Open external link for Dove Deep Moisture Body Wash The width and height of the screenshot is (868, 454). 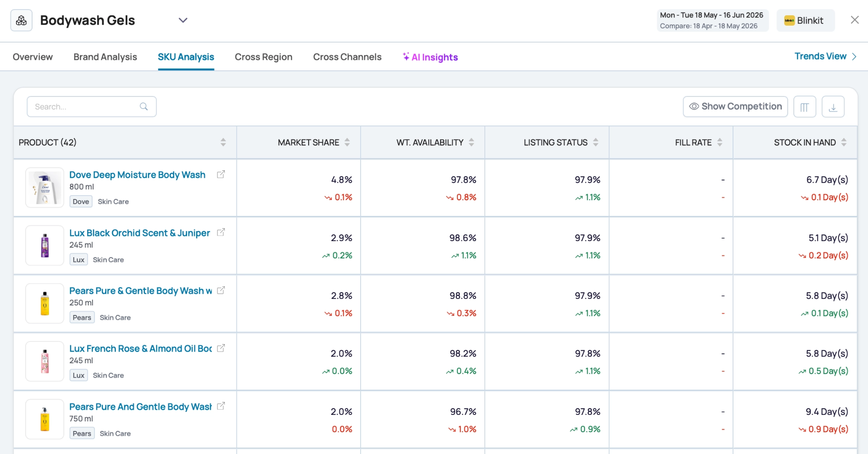(x=221, y=174)
